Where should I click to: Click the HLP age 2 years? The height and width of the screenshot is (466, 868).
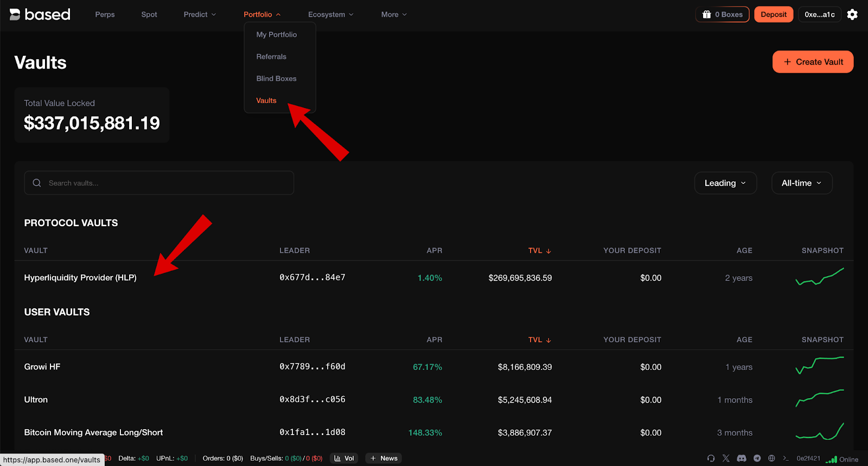pos(739,278)
